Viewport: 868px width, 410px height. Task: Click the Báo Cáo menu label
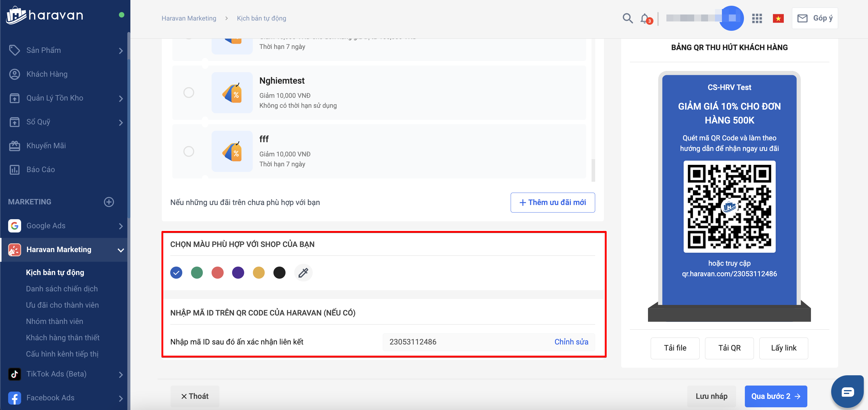point(40,170)
